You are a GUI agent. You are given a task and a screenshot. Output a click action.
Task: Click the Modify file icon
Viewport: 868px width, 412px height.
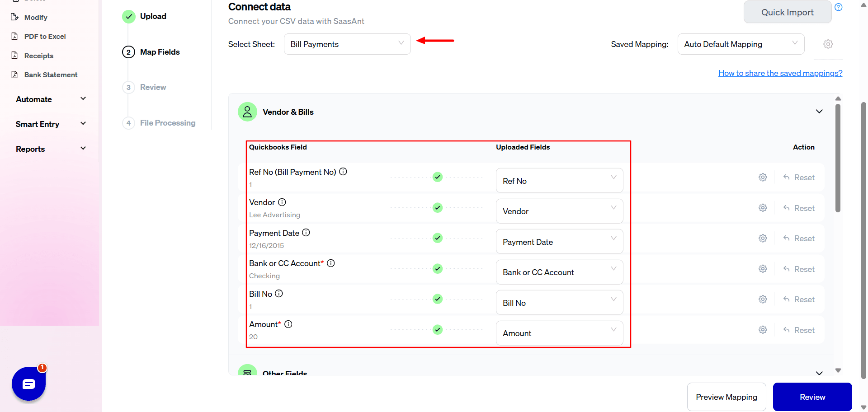click(14, 17)
